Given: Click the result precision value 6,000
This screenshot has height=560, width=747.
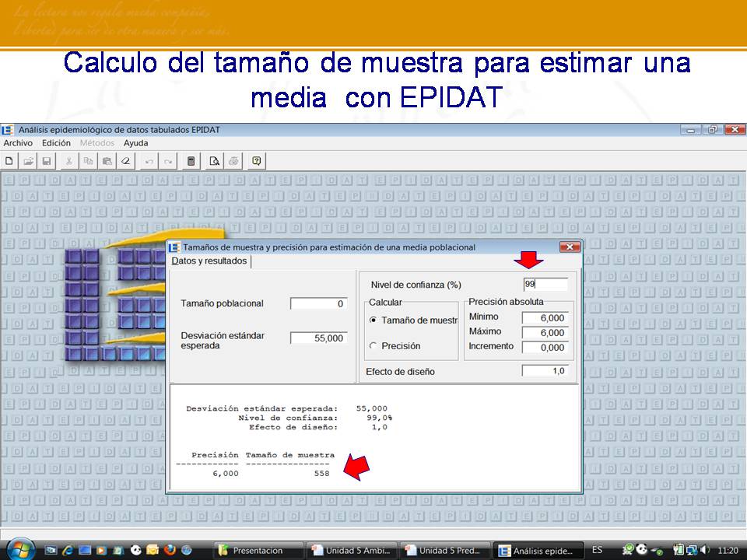Looking at the screenshot, I should point(226,474).
